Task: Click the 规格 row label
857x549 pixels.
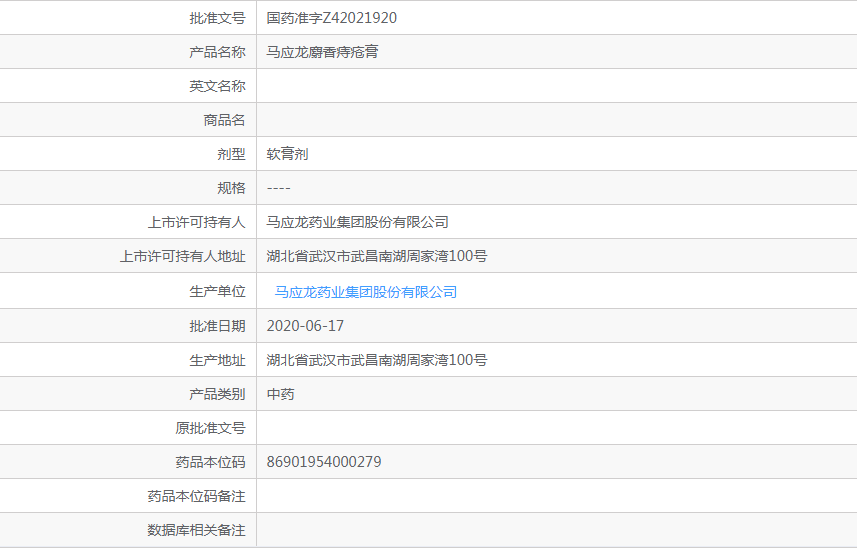Action: pos(232,188)
